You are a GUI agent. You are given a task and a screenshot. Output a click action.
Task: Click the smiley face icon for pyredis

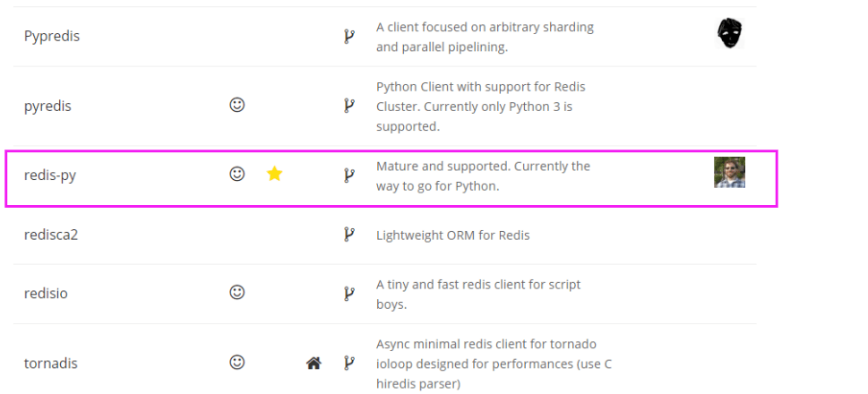pos(236,105)
